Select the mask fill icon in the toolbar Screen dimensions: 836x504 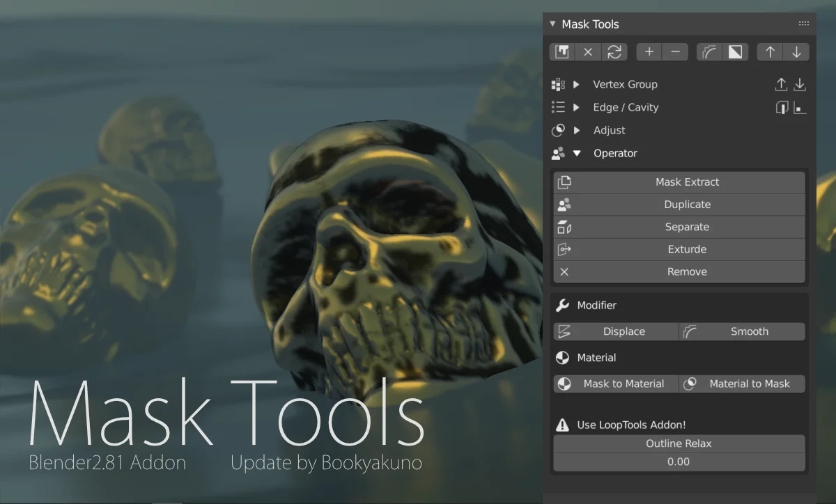pos(562,52)
